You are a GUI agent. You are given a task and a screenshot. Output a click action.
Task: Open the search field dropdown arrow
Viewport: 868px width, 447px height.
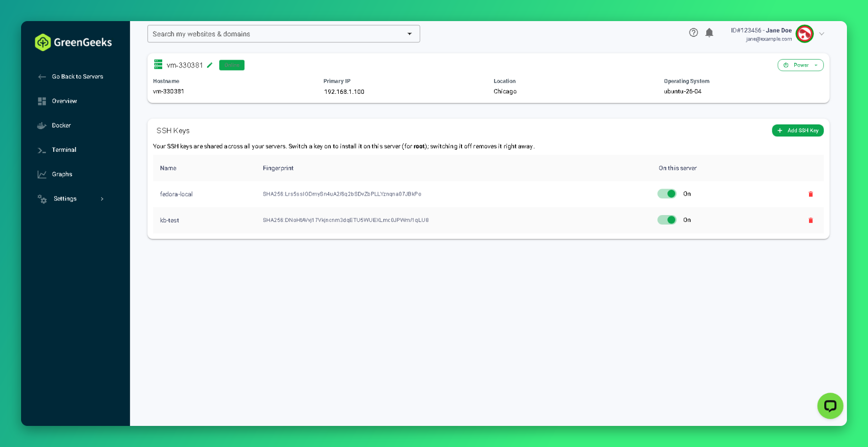[410, 34]
